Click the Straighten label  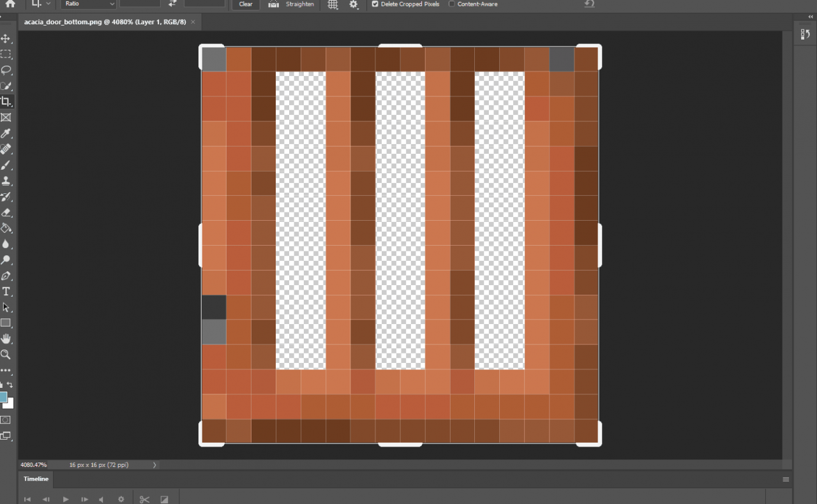click(300, 4)
